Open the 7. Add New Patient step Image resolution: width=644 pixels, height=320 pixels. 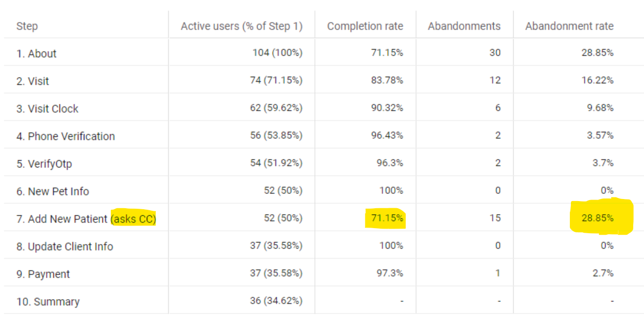62,219
